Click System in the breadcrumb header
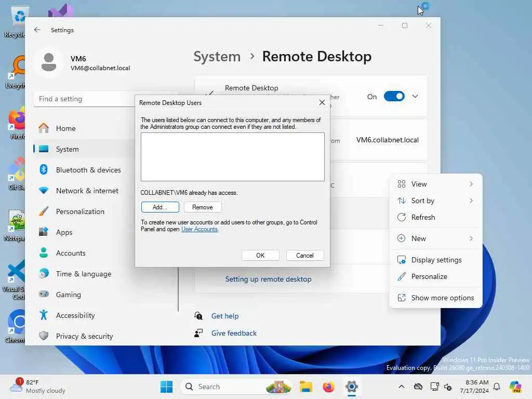Viewport: 532px width, 399px height. click(217, 56)
